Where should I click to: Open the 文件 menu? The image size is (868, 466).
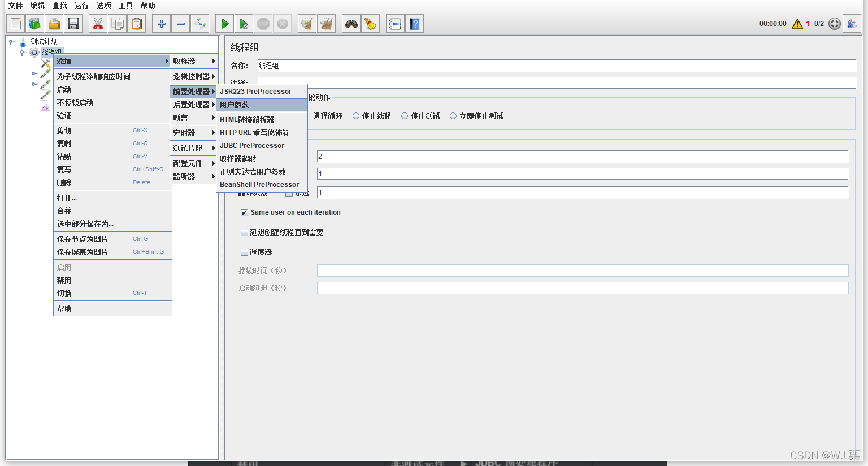tap(15, 6)
